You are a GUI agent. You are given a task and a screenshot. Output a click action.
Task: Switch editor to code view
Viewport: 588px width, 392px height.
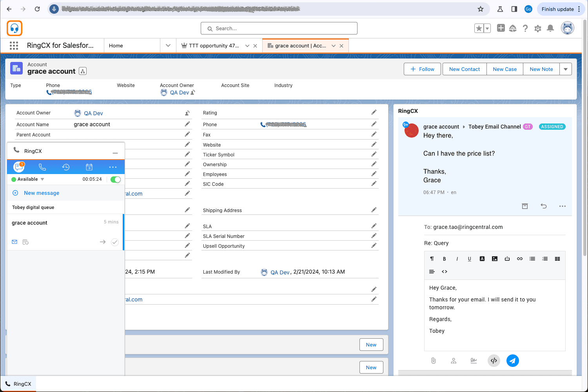[445, 271]
